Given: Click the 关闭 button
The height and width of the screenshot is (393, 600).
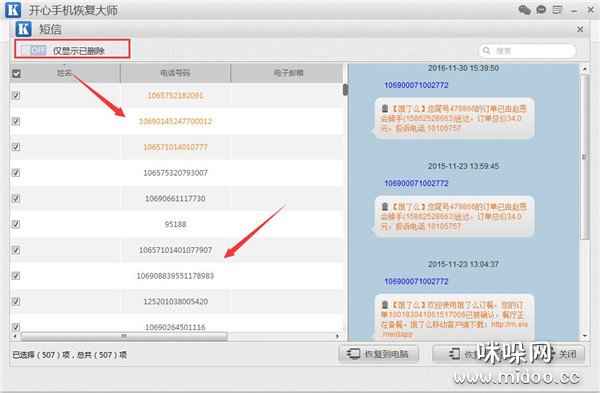Looking at the screenshot, I should [567, 354].
